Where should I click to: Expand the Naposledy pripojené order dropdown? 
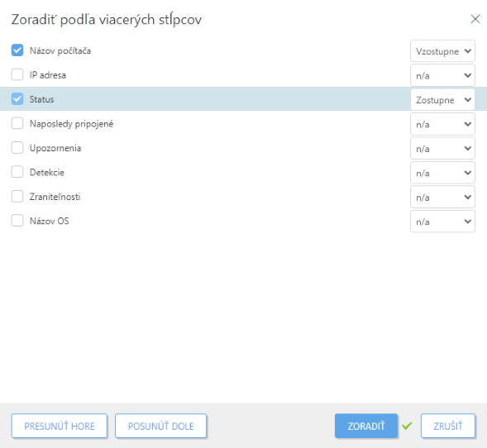point(442,124)
